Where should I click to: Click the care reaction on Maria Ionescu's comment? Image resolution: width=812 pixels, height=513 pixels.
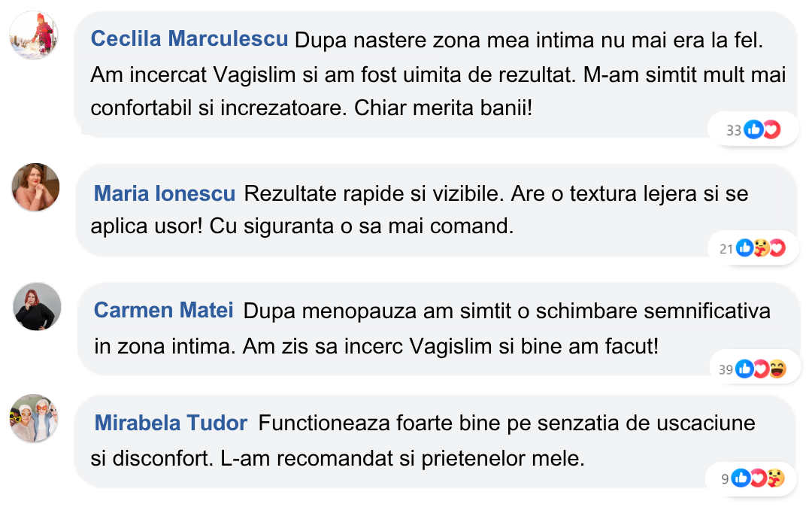tap(761, 247)
